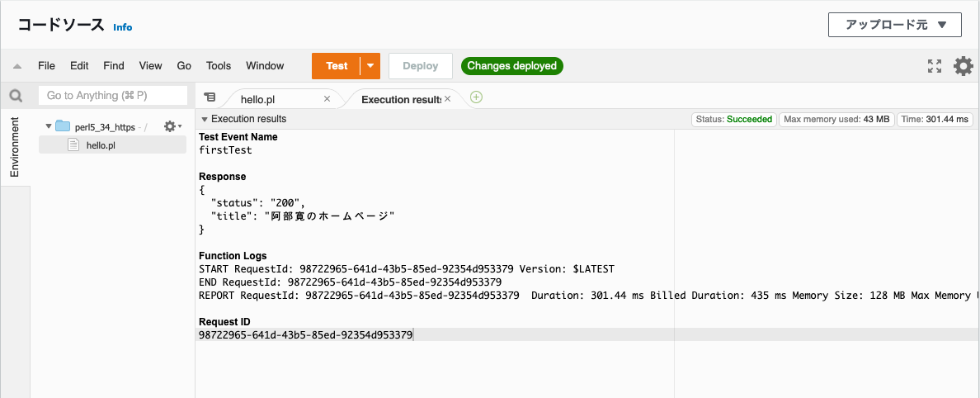Click the Max memory used 43 MB indicator

point(836,120)
